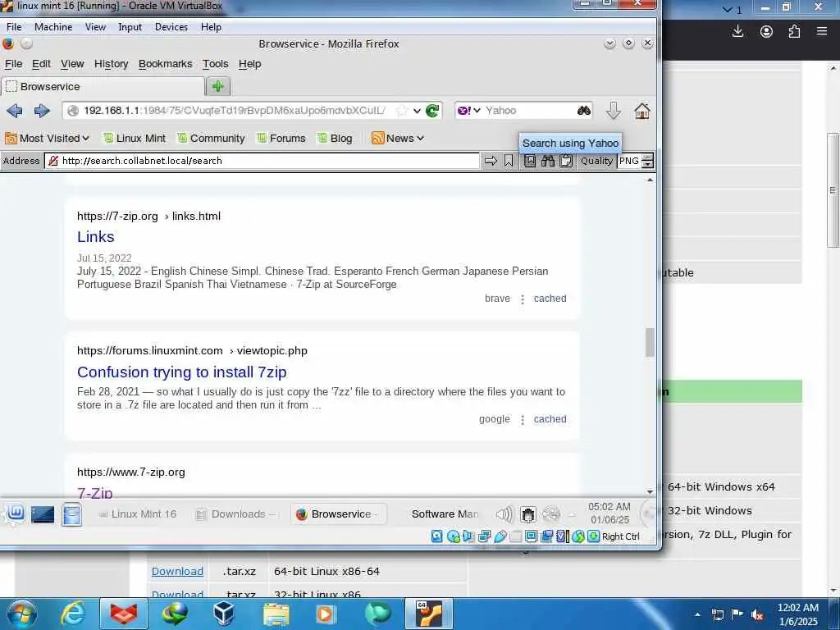
Task: Adjust the Quality PNG stepper
Action: (x=648, y=161)
